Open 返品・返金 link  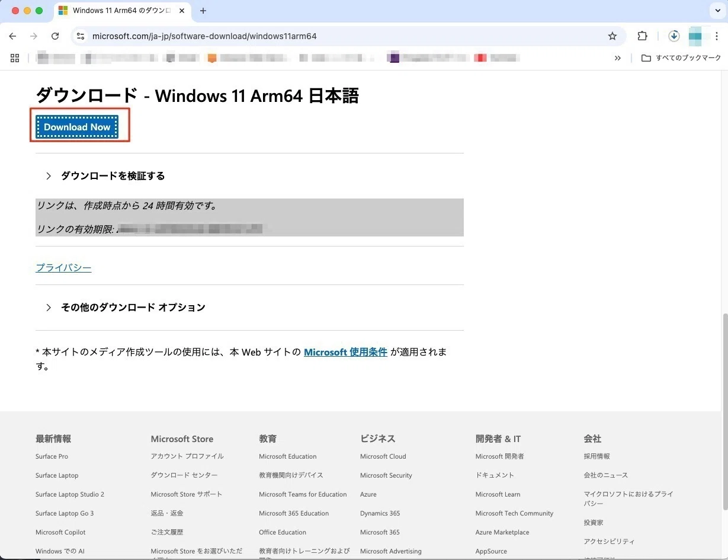click(167, 513)
